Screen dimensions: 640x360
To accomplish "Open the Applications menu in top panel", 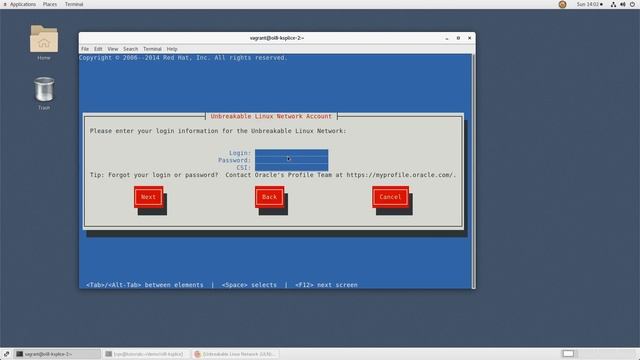I will 23,4.
